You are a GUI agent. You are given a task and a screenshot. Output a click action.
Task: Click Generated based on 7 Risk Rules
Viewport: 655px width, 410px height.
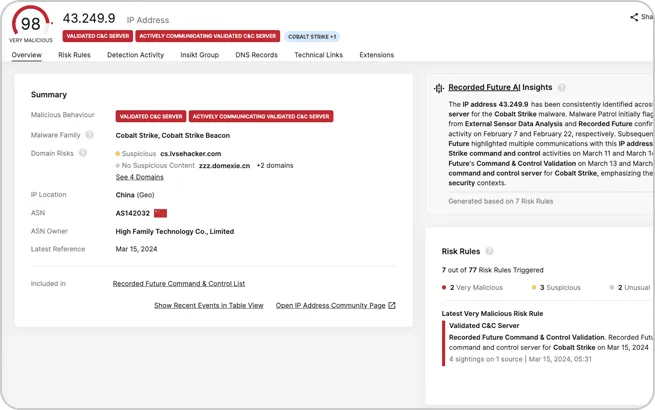[500, 201]
